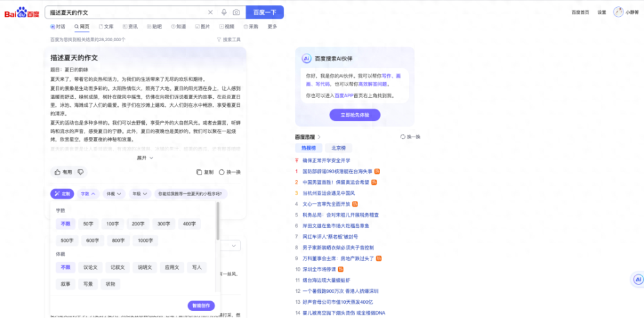Viewport: 644px width, 318px height.
Task: Switch to the 热搜榜 tab
Action: pyautogui.click(x=308, y=148)
